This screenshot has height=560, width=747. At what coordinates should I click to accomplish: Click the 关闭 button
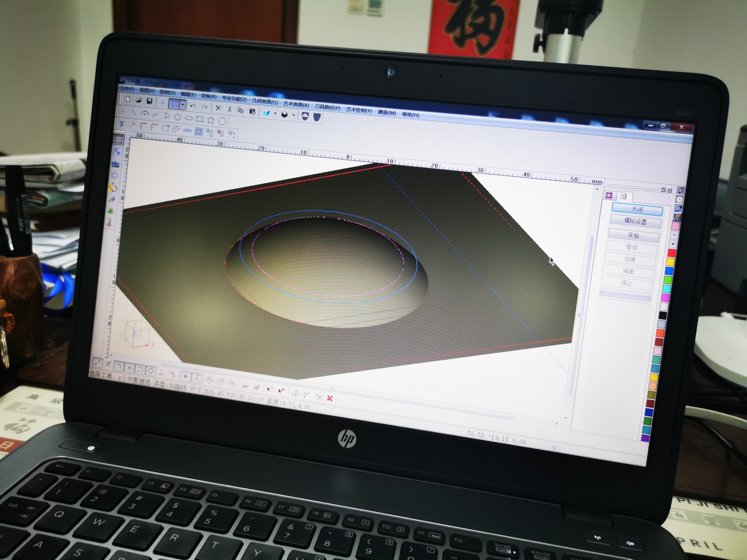(637, 209)
